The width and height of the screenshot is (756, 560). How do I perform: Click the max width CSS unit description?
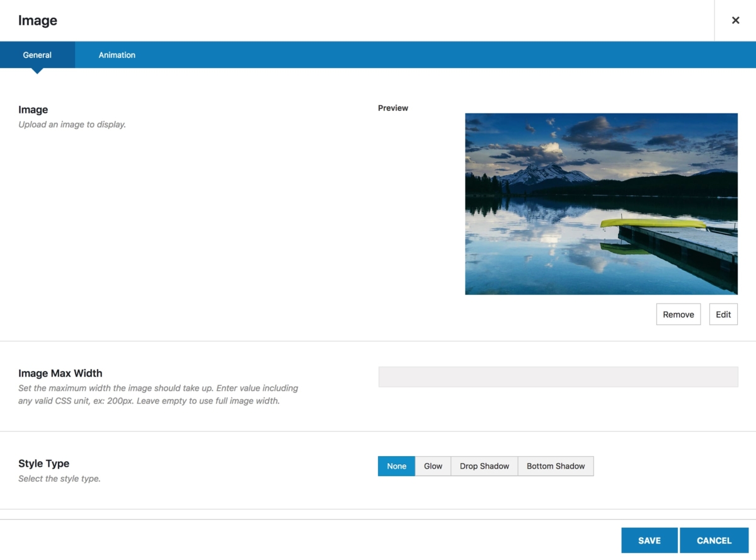[x=158, y=394]
